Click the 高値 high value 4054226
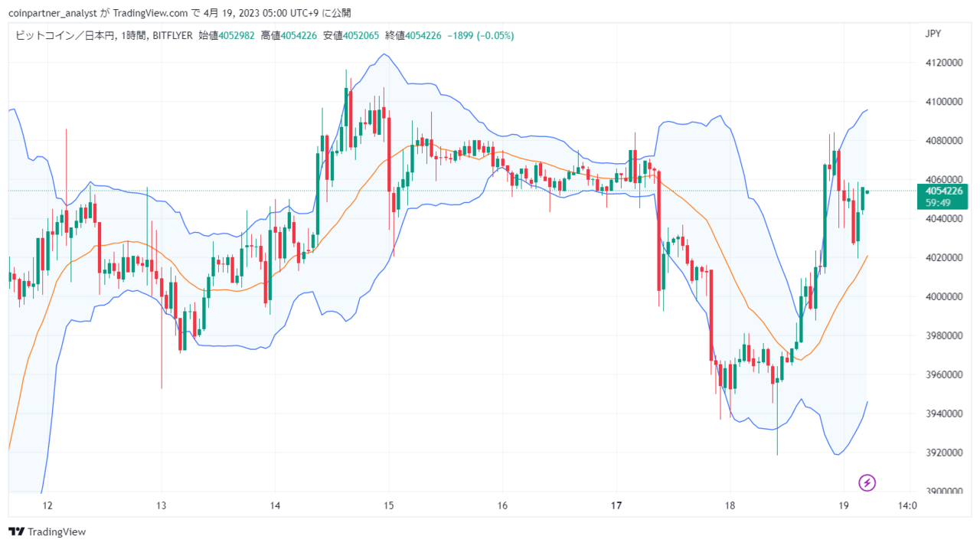 299,35
